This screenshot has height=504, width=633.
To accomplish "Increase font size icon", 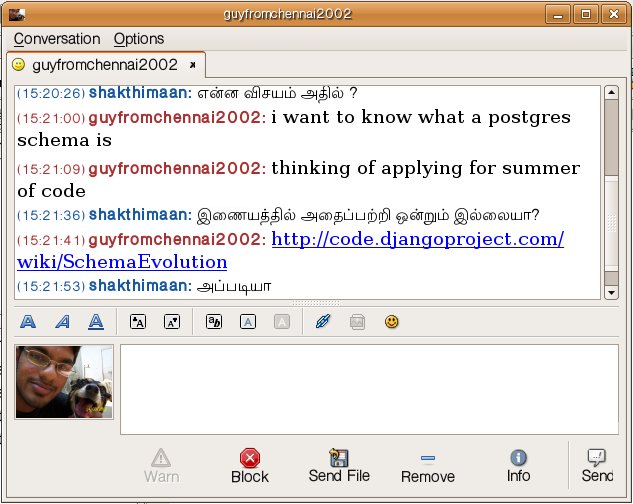I will [x=138, y=322].
